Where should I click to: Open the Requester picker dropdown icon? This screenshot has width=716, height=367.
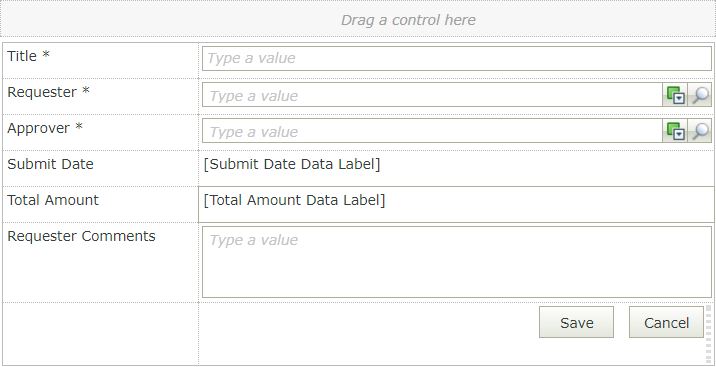coord(675,95)
